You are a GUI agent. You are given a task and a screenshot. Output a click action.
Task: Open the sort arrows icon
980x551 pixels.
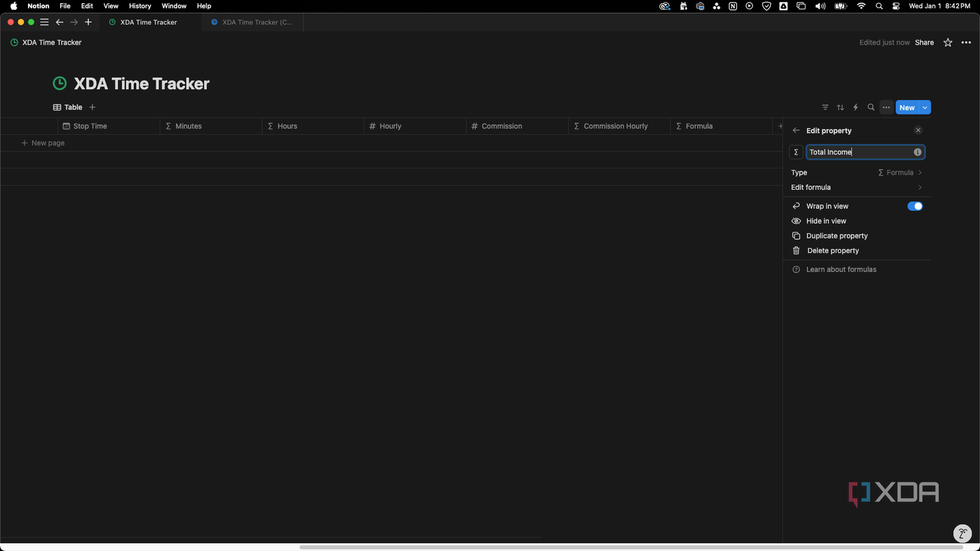coord(840,108)
